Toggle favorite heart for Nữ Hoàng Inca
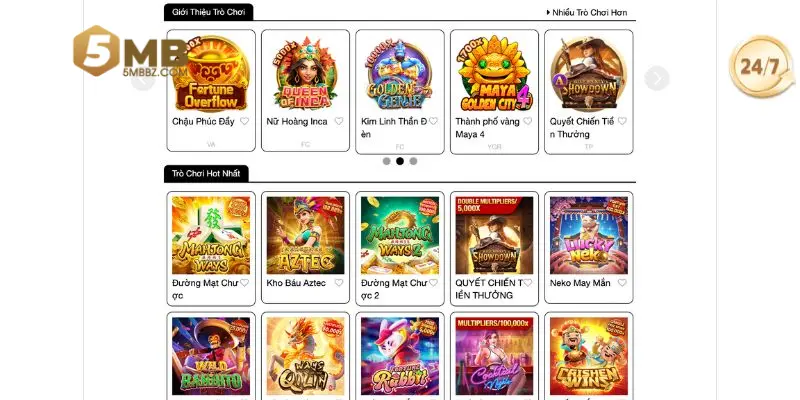 click(339, 121)
